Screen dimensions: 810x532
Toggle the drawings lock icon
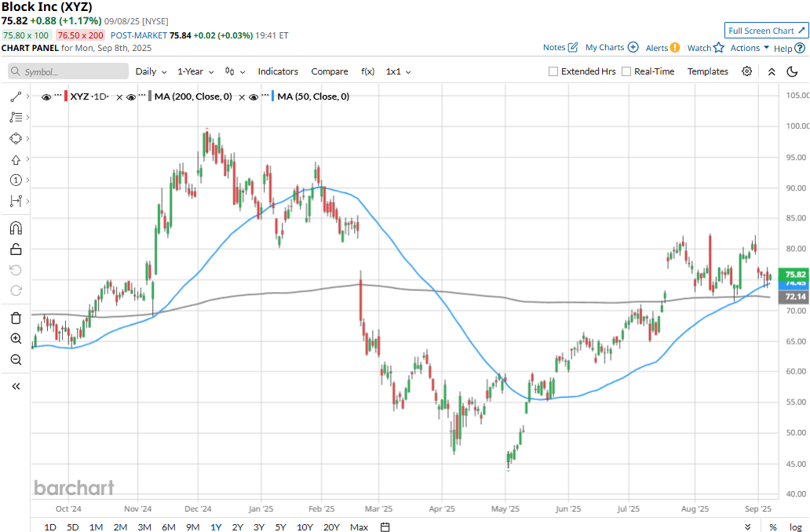click(16, 250)
